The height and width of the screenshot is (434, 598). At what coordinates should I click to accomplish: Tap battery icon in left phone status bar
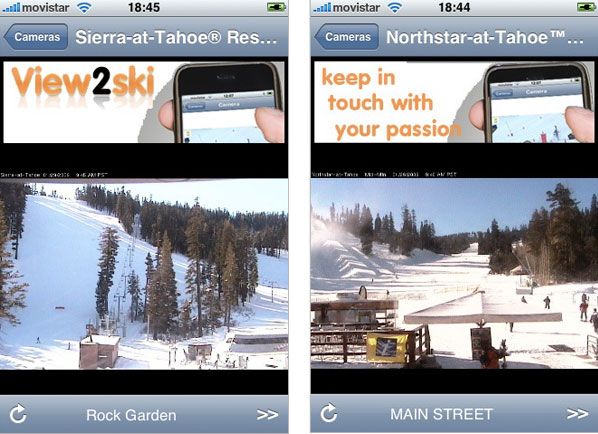pyautogui.click(x=276, y=7)
